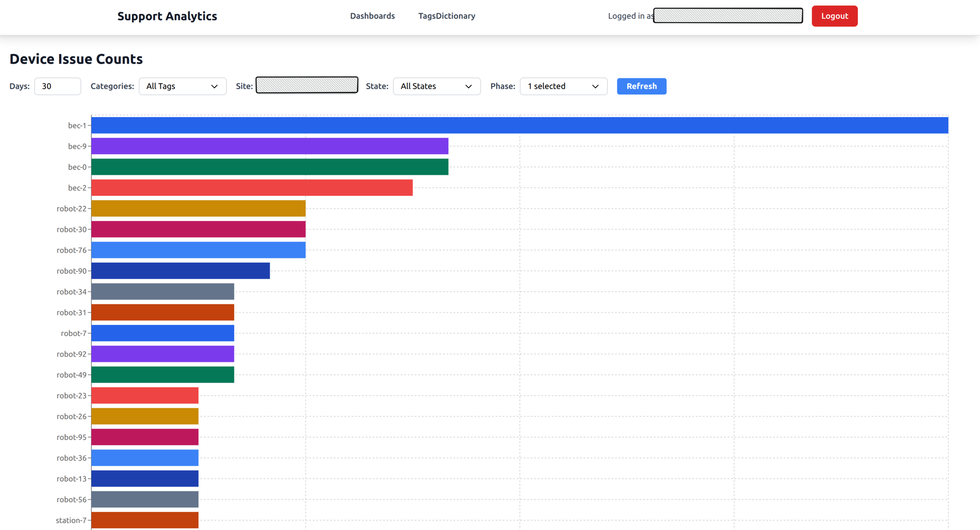Click the bec-9 purple bar
This screenshot has width=980, height=530.
[270, 146]
